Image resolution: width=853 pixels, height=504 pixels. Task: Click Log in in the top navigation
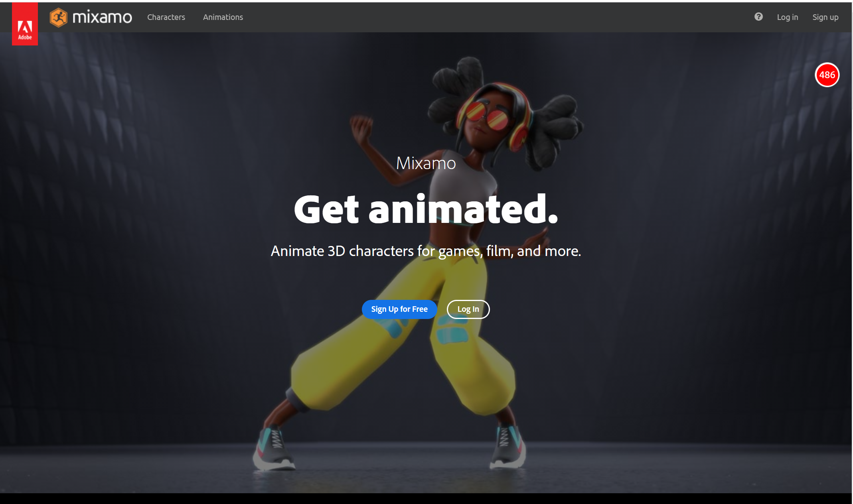(787, 17)
